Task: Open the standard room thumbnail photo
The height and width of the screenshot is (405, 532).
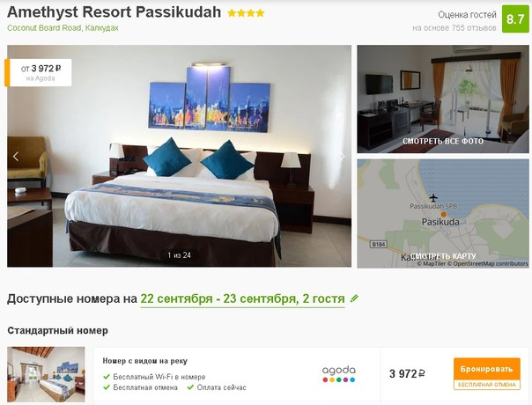Action: [x=46, y=374]
